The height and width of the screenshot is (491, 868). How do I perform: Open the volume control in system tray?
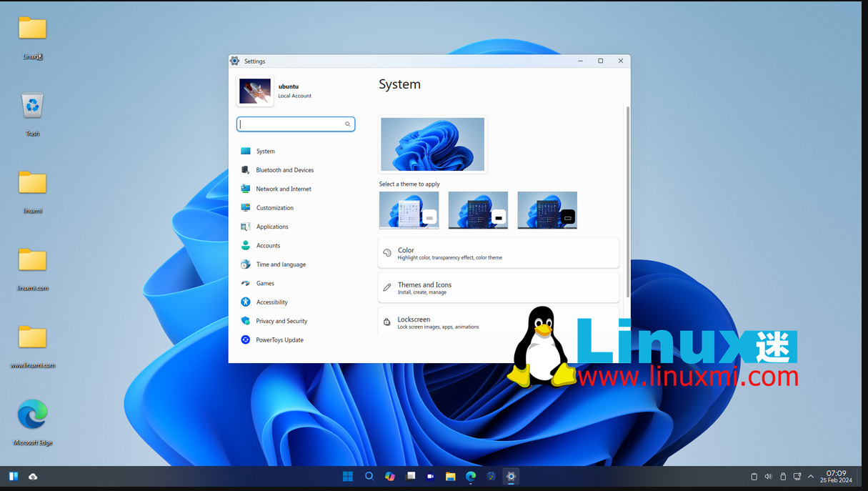768,477
